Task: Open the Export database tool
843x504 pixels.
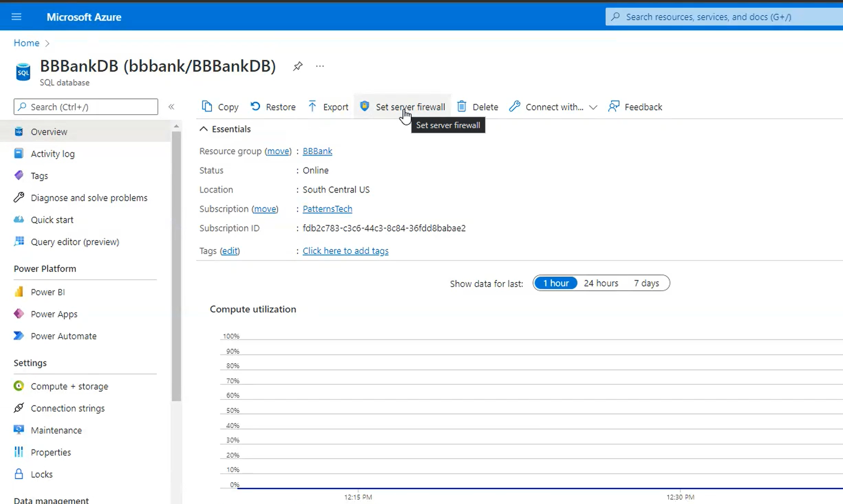Action: click(328, 106)
